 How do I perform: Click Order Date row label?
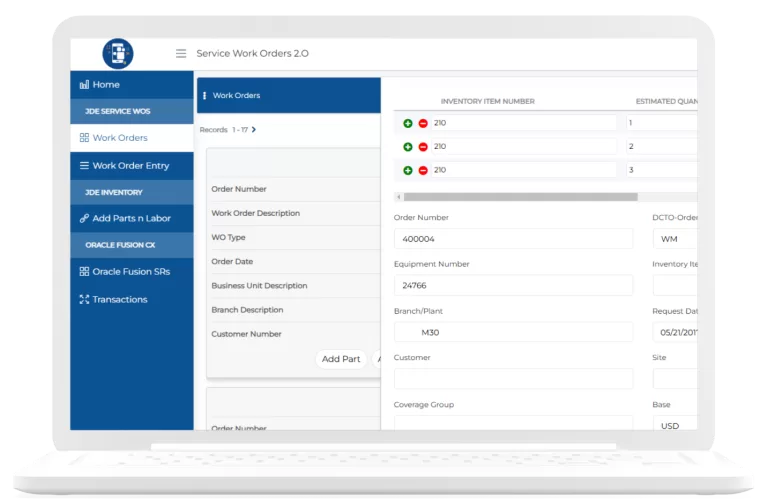coord(232,261)
